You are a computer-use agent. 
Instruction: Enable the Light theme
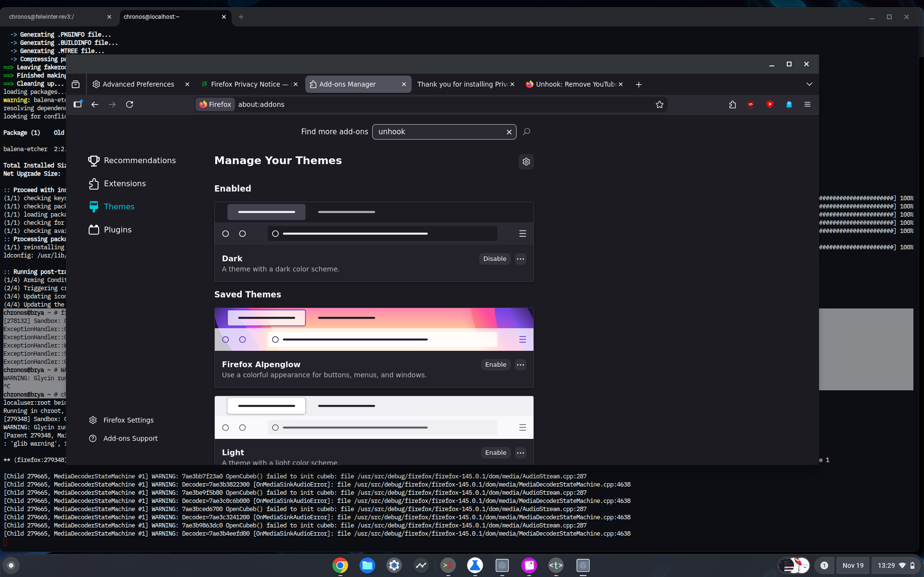pos(495,453)
